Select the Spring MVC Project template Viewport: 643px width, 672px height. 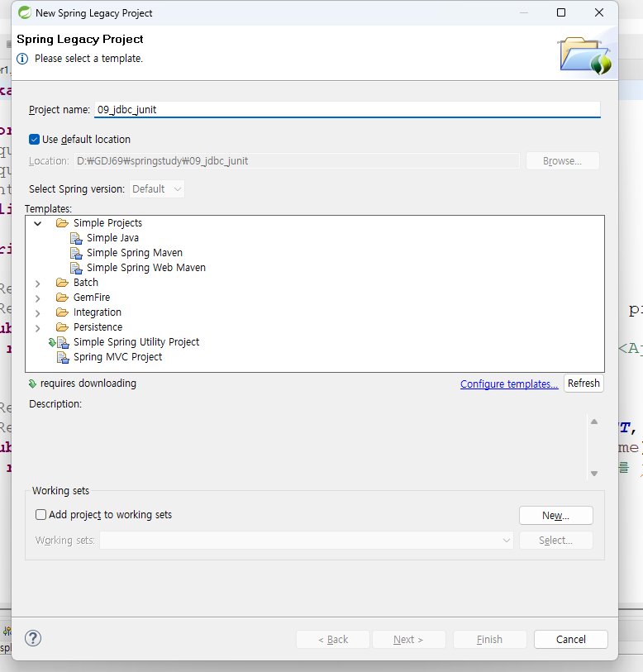click(x=118, y=357)
